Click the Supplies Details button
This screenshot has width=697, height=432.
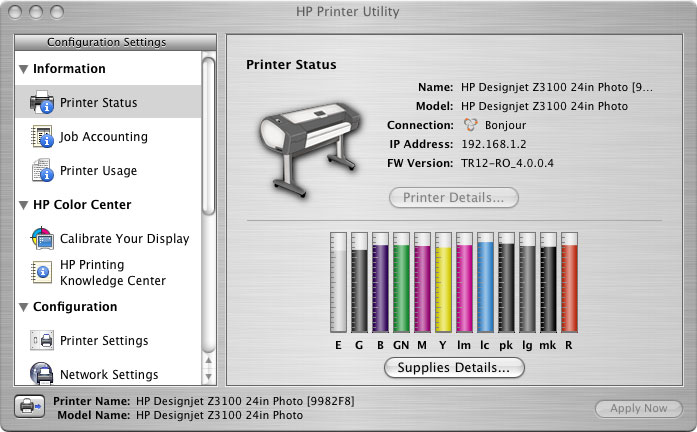454,368
